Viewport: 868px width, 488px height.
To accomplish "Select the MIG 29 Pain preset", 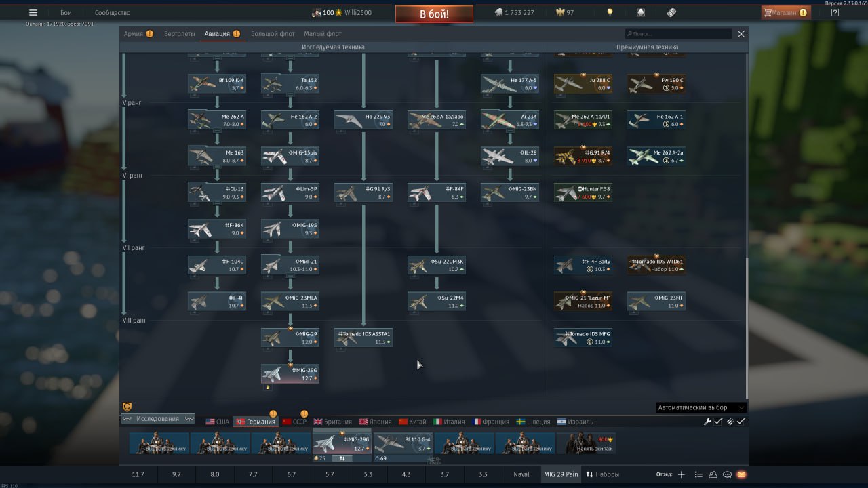I will (561, 474).
